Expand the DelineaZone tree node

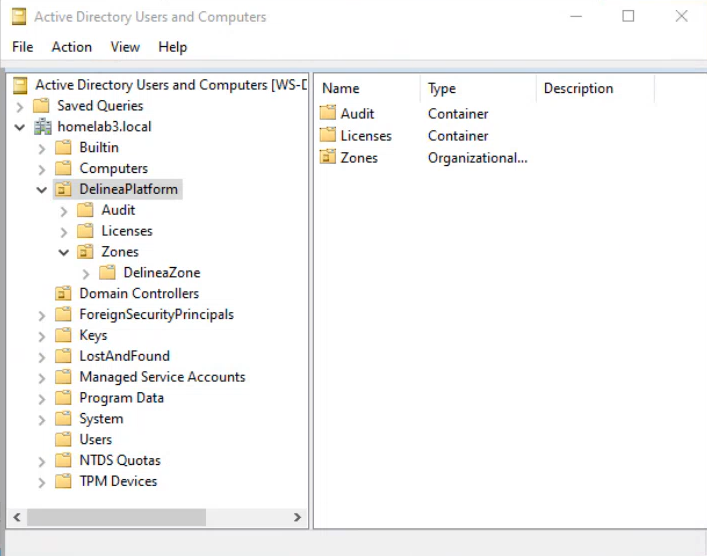click(86, 273)
